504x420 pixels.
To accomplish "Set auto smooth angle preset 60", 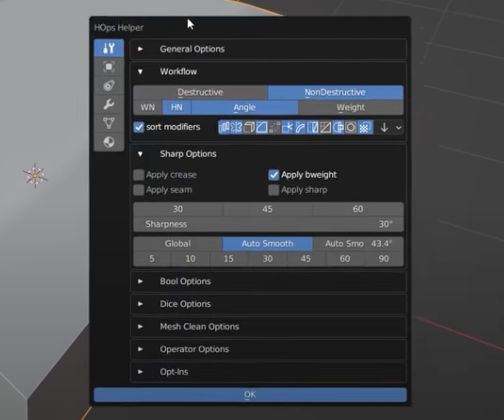I will tap(345, 259).
